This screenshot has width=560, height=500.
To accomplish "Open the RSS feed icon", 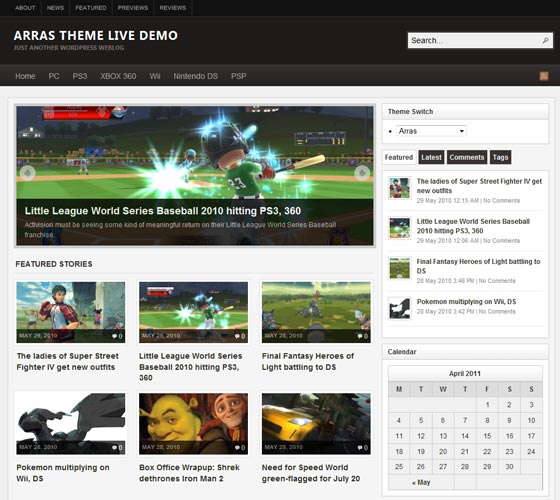I will point(544,76).
